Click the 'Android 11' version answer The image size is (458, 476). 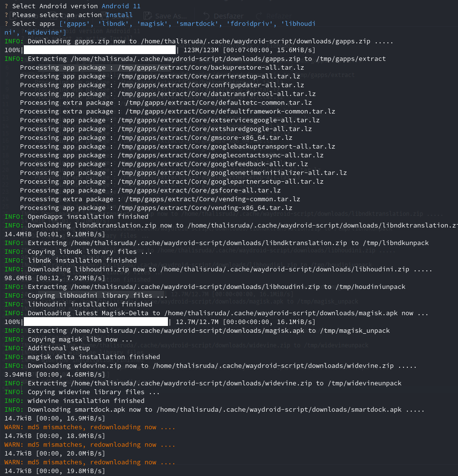pyautogui.click(x=121, y=6)
